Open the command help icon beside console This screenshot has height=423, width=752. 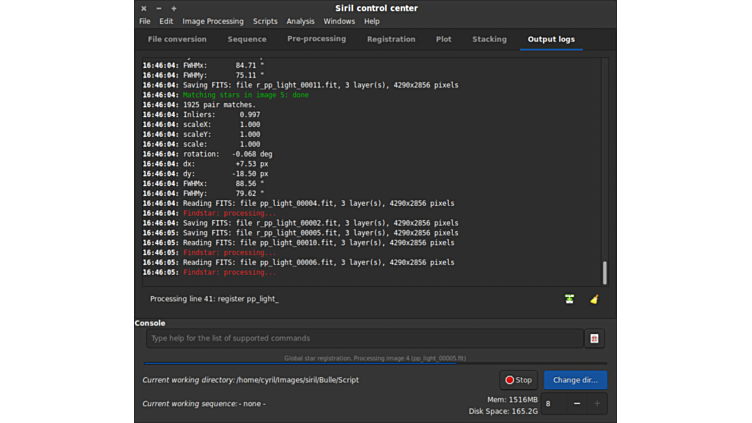pos(594,339)
